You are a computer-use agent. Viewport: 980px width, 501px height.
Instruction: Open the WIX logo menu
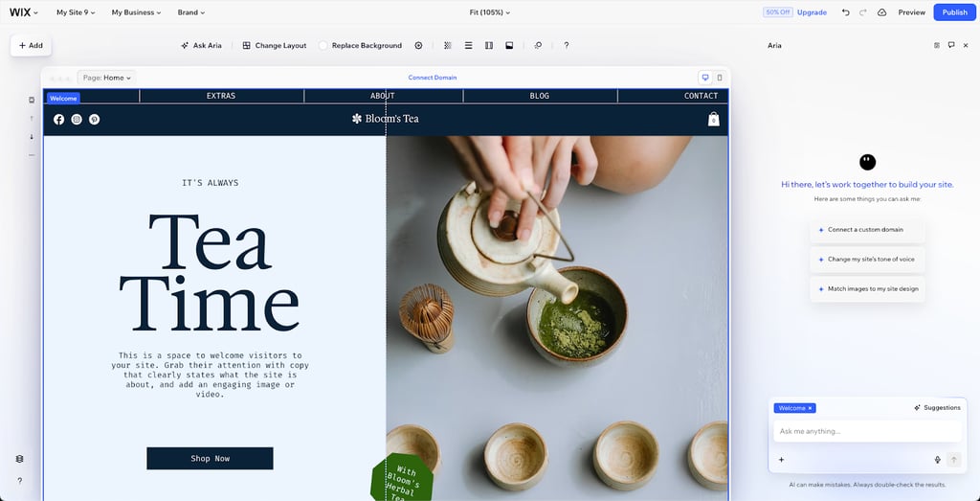(x=23, y=12)
